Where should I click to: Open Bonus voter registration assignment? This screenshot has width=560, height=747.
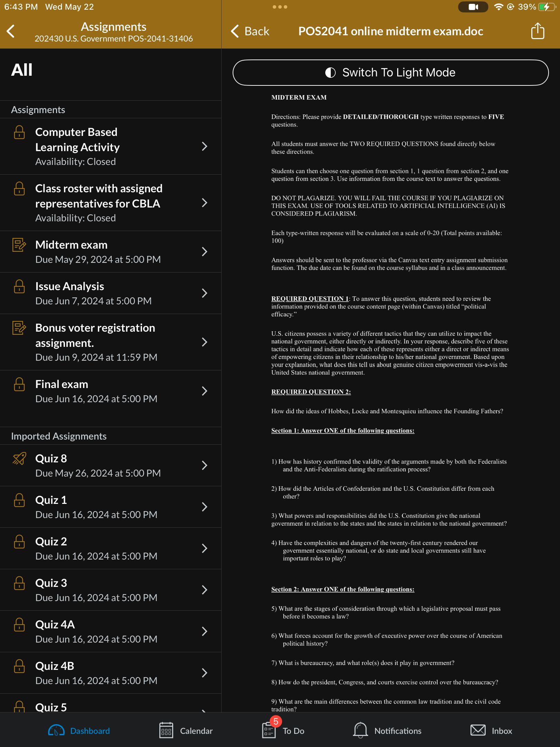click(x=111, y=342)
